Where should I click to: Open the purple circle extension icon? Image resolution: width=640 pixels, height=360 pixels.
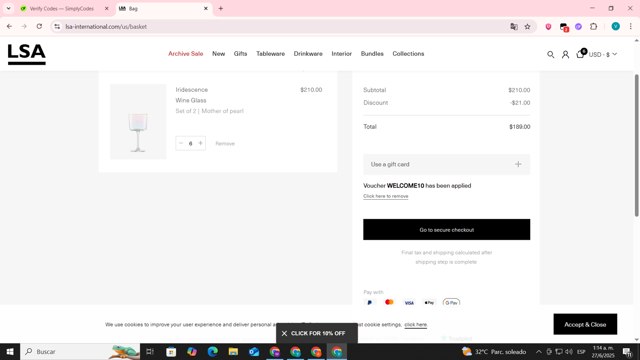coord(578,27)
